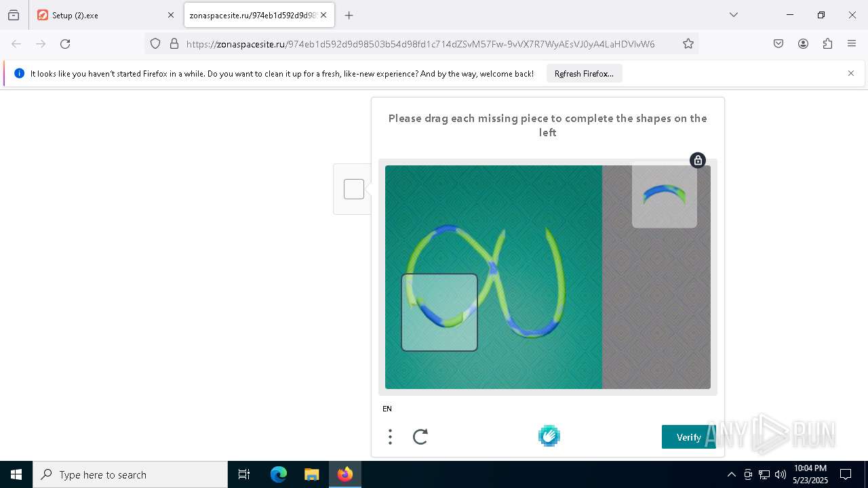Click the hCaptcha hand logo
The image size is (868, 488).
[549, 436]
